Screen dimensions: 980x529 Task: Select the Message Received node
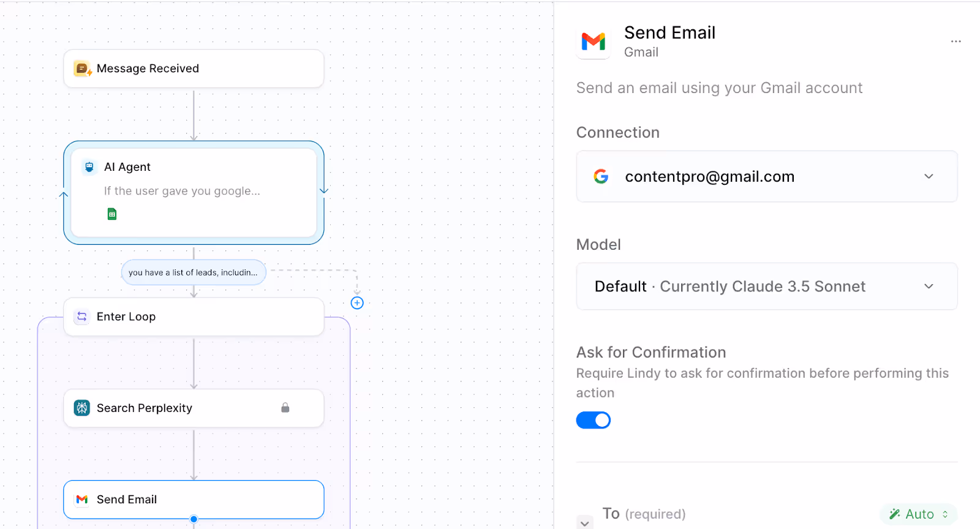coord(194,69)
